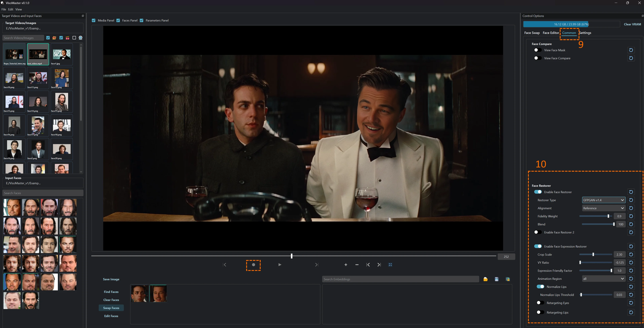Click the webcam filter icon in the media search row
The height and width of the screenshot is (328, 644).
tap(81, 38)
